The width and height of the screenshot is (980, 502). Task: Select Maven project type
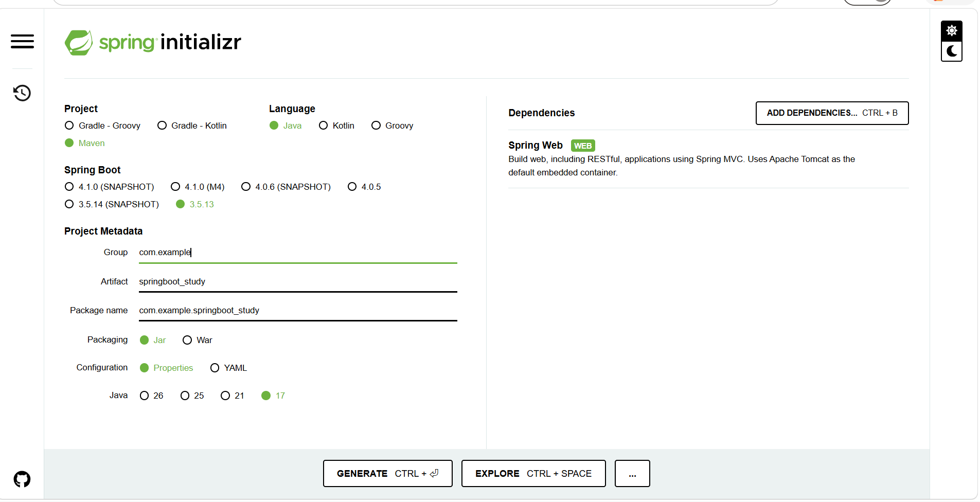point(85,143)
